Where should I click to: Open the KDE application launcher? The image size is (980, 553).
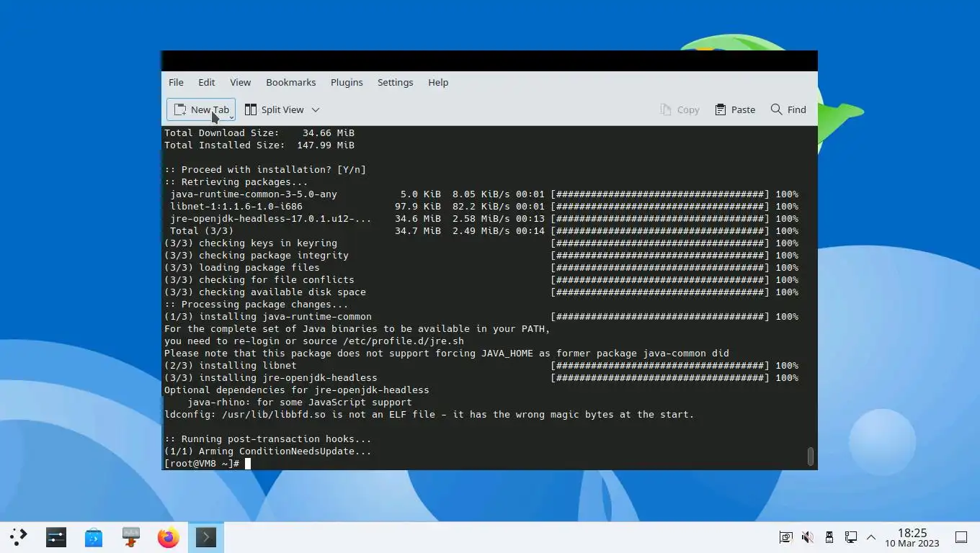coord(19,536)
